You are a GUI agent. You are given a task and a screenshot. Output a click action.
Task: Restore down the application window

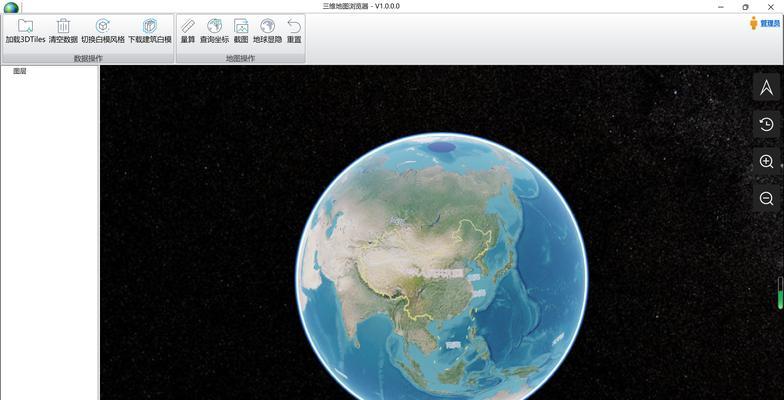[746, 7]
